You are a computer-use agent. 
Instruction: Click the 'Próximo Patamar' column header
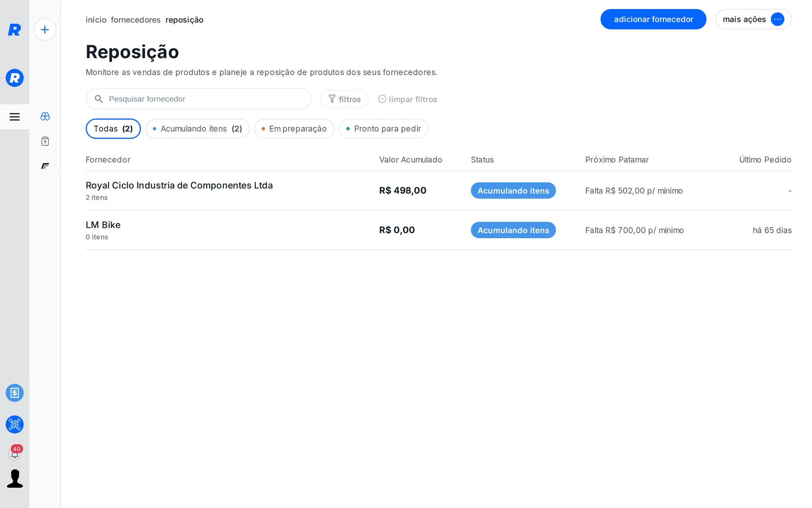pos(617,160)
